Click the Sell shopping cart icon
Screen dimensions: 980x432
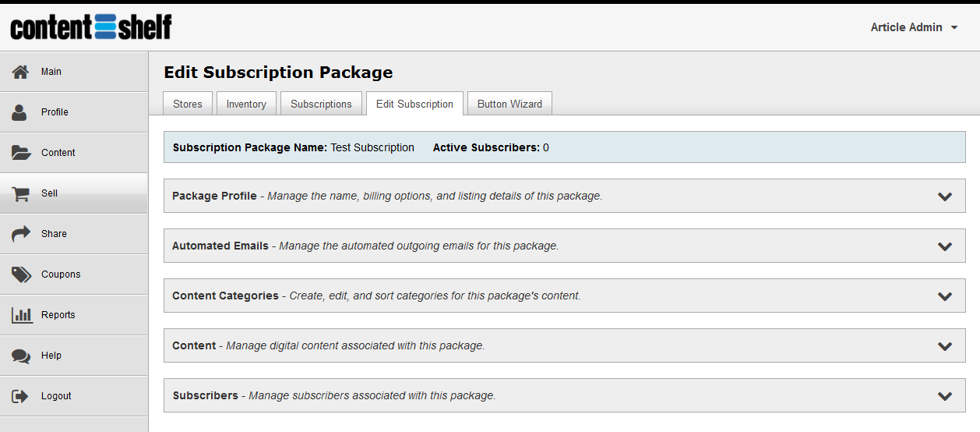21,193
